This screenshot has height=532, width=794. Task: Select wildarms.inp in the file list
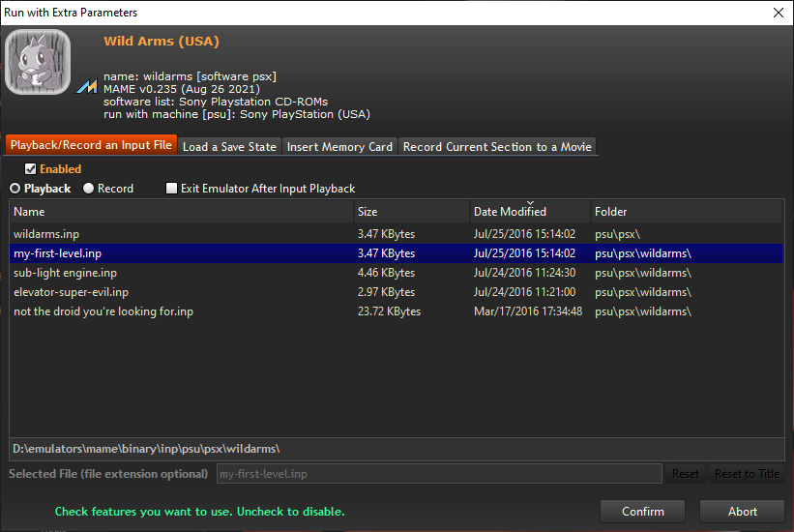point(45,234)
